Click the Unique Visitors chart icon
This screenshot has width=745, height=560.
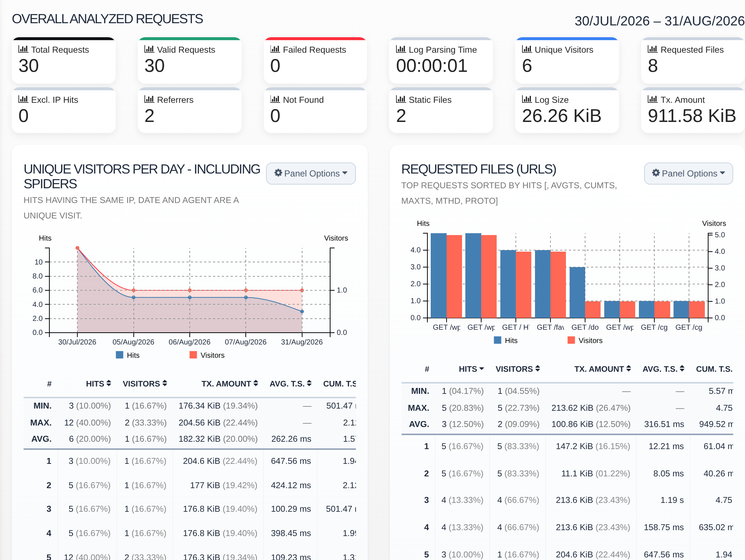(x=527, y=49)
